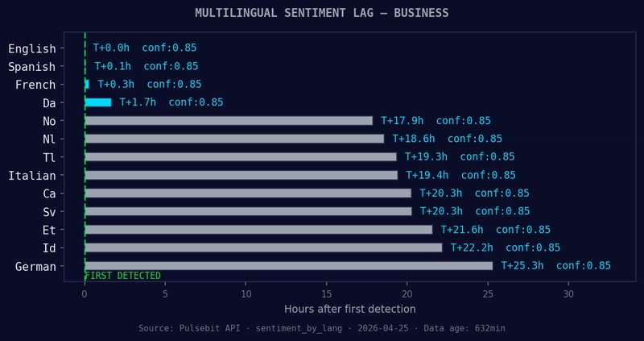Screen dimensions: 644x341
Task: Select the No language label
Action: (49, 121)
